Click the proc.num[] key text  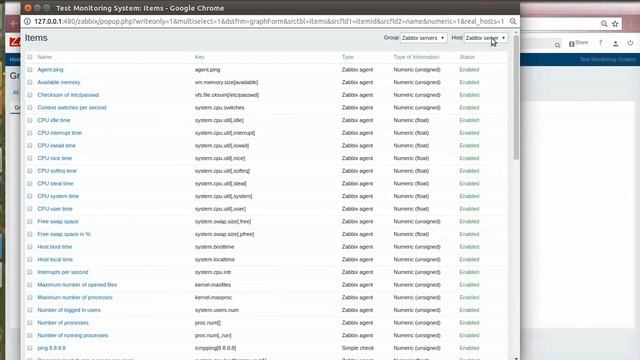pyautogui.click(x=208, y=323)
